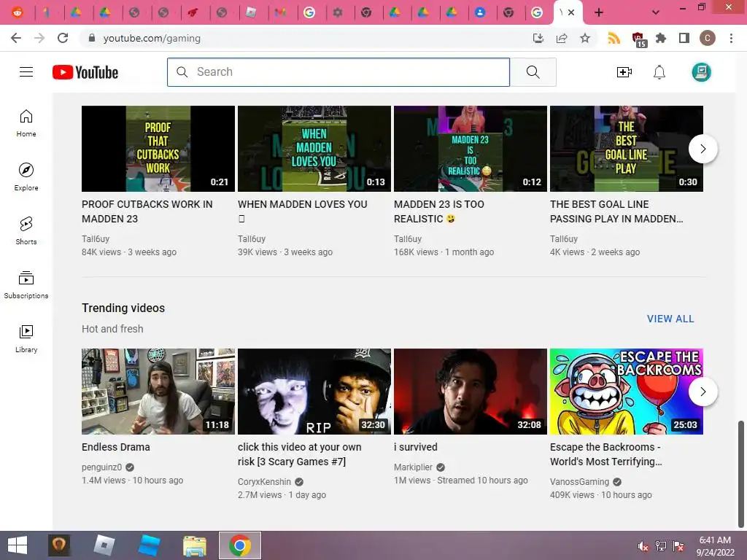Go back in browser history

point(16,38)
